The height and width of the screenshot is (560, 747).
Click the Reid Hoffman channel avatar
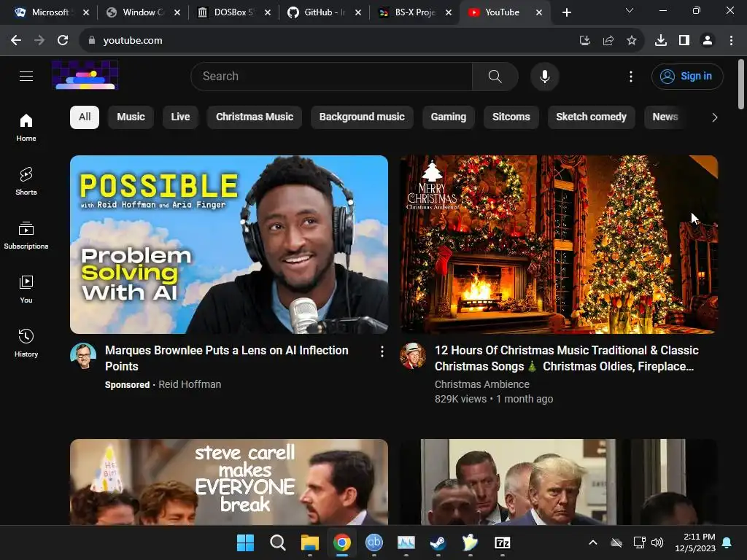(83, 356)
